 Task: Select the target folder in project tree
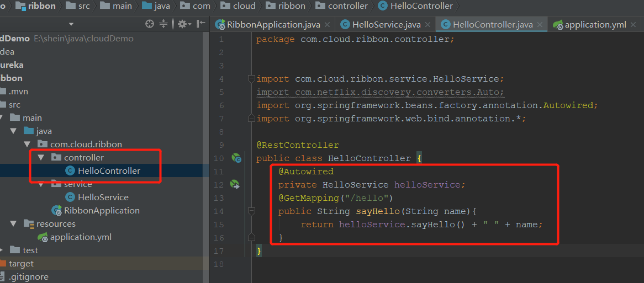[x=22, y=263]
